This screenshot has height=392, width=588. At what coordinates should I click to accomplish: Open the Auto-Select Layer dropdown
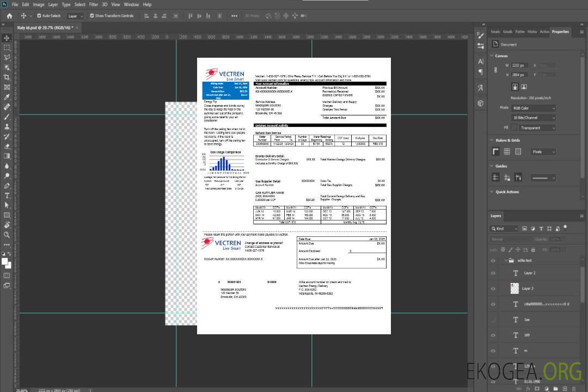coord(75,16)
